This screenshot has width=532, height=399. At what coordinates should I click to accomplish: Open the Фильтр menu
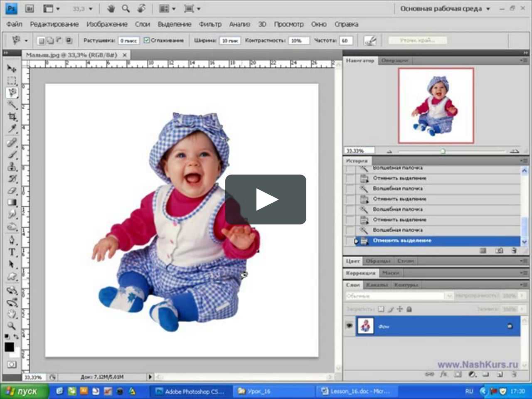pos(210,24)
